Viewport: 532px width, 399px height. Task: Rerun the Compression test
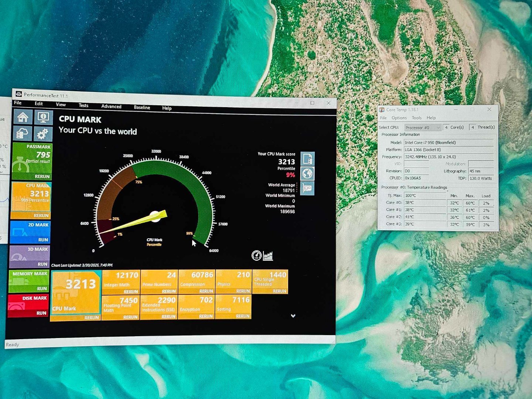coord(206,291)
